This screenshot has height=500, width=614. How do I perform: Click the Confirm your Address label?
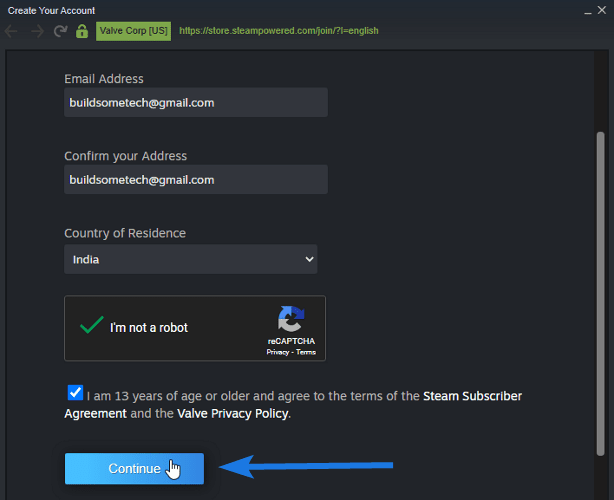pos(126,156)
